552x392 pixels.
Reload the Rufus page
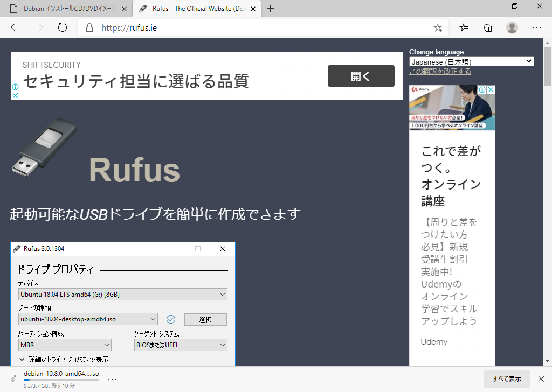pyautogui.click(x=62, y=27)
